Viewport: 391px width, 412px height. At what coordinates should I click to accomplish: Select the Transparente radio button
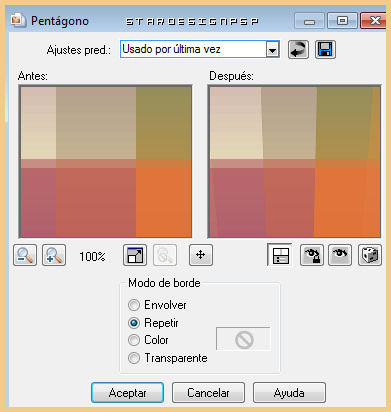coord(134,358)
